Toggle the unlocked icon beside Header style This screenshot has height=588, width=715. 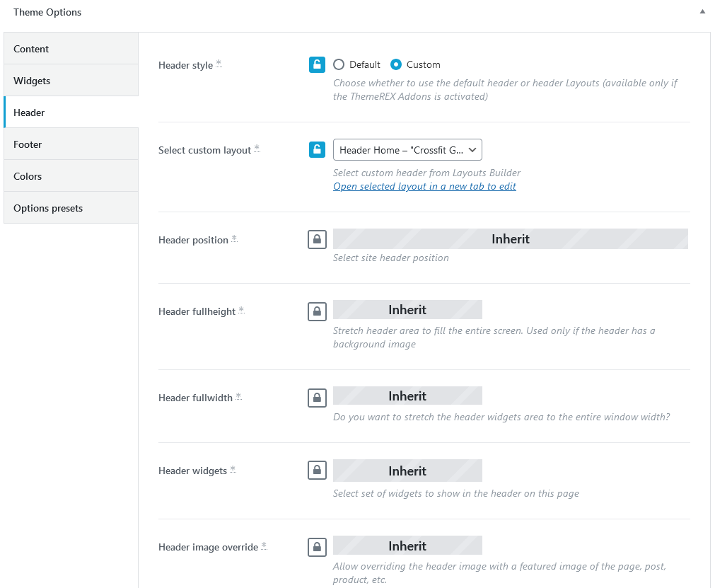point(317,65)
